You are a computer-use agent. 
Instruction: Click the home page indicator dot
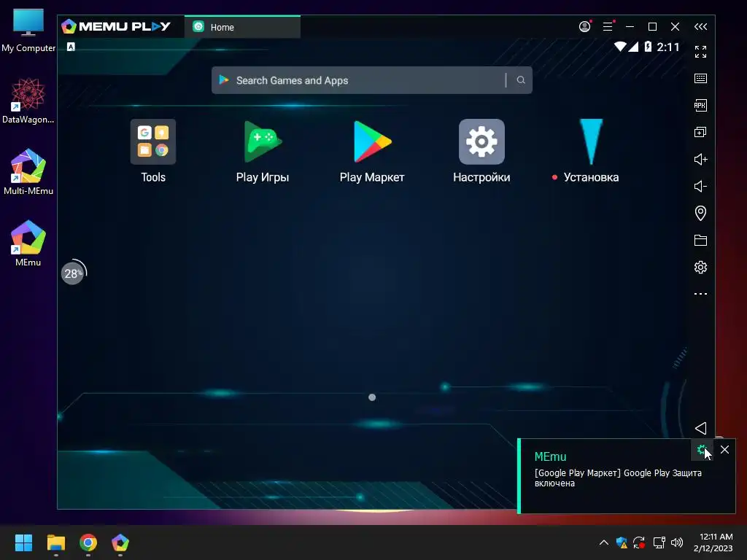(x=372, y=397)
